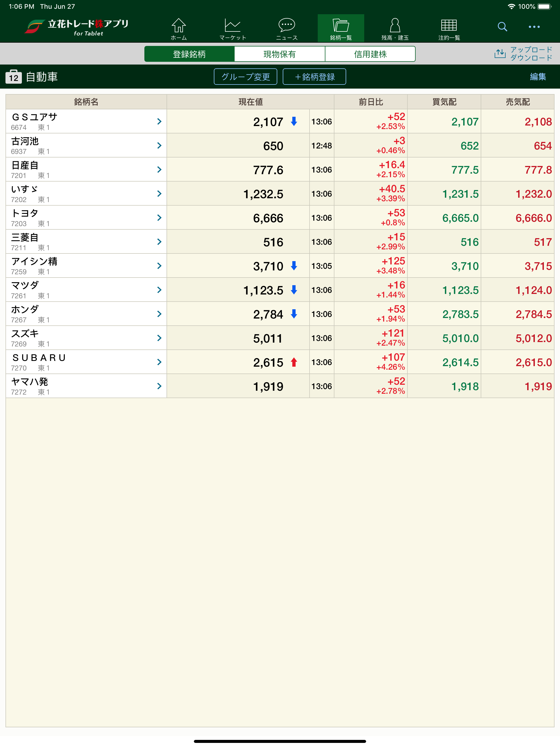Click the ＋銘柄登録 button
The image size is (560, 747).
[x=314, y=77]
